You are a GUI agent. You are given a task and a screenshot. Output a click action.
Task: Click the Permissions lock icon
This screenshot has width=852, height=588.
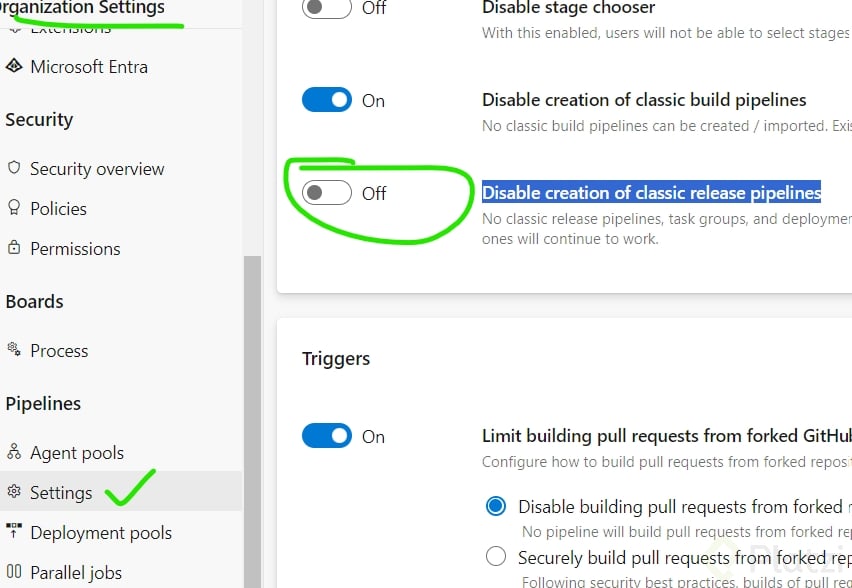(x=14, y=248)
